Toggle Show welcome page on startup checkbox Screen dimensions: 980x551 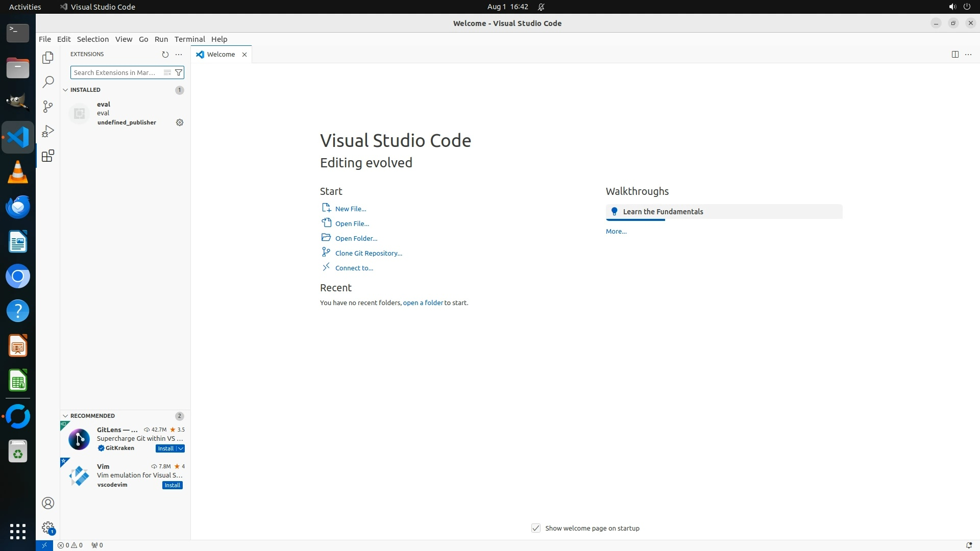coord(535,528)
